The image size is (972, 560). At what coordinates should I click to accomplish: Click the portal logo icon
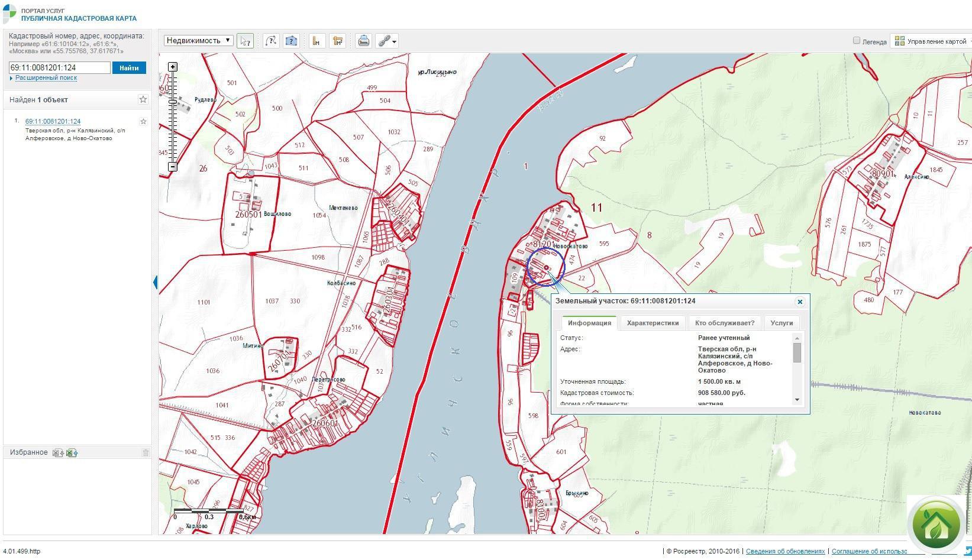10,13
